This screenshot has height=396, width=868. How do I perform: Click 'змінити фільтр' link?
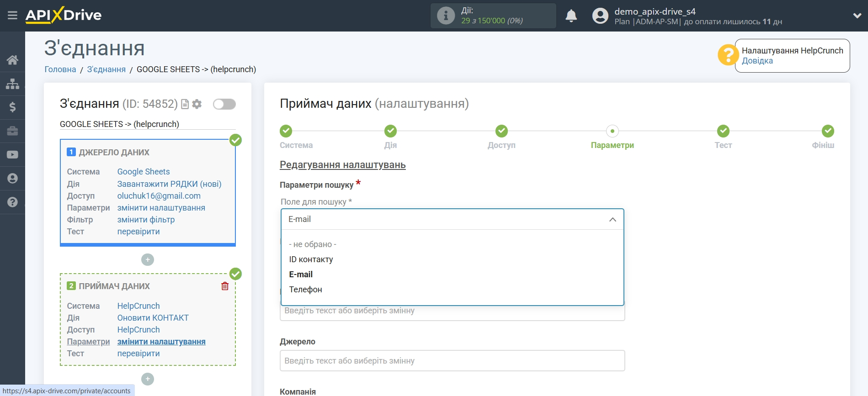coord(146,220)
